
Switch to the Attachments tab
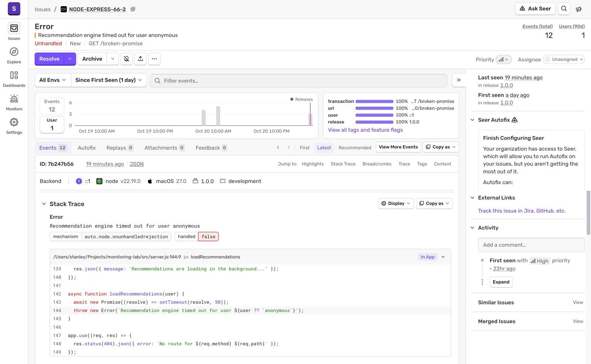point(165,148)
